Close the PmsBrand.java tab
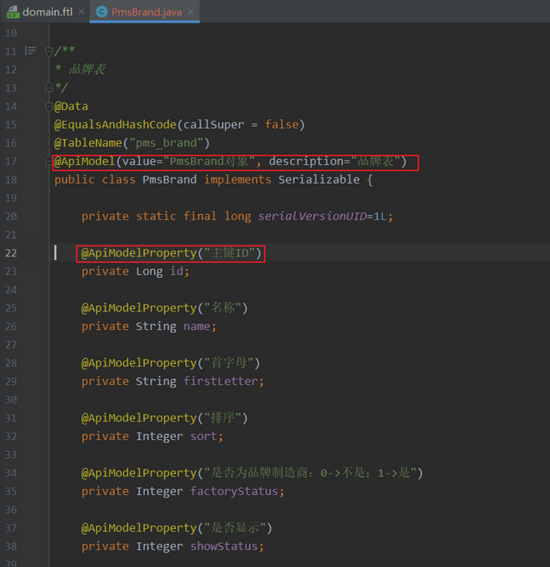 [x=191, y=12]
